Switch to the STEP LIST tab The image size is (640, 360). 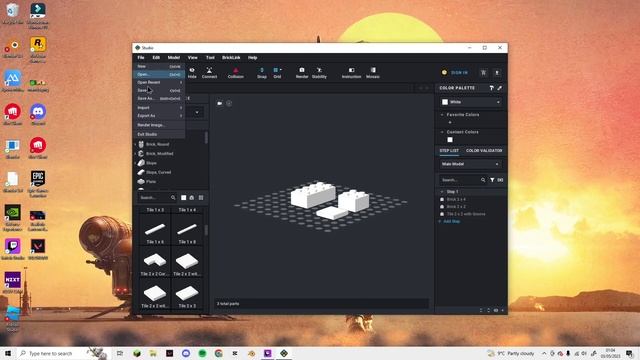(x=449, y=151)
